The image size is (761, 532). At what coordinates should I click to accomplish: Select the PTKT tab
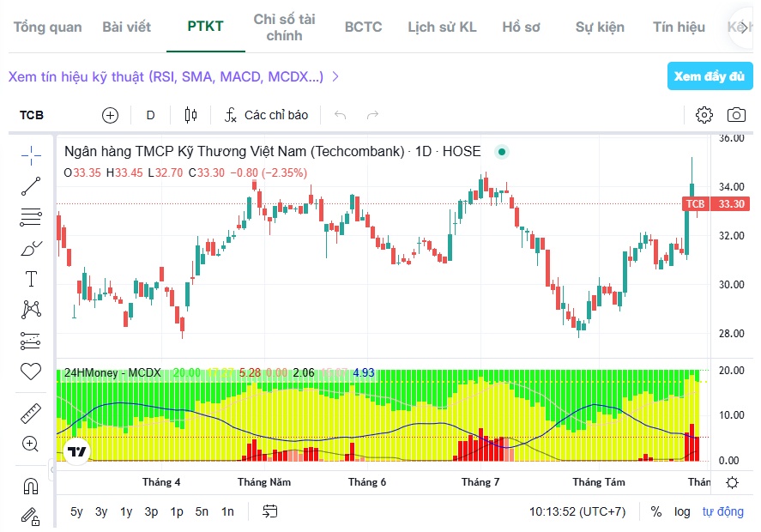click(205, 27)
